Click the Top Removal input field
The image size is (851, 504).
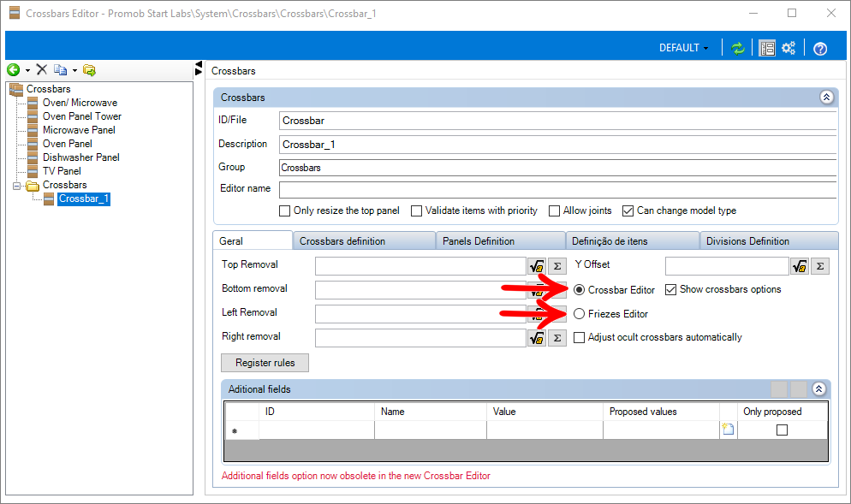pos(420,266)
